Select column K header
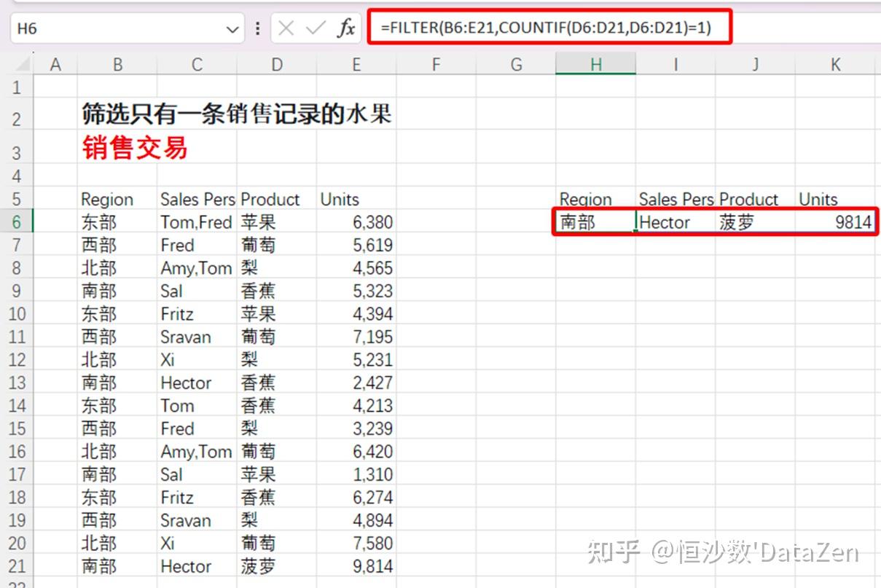Image resolution: width=881 pixels, height=588 pixels. pos(835,65)
